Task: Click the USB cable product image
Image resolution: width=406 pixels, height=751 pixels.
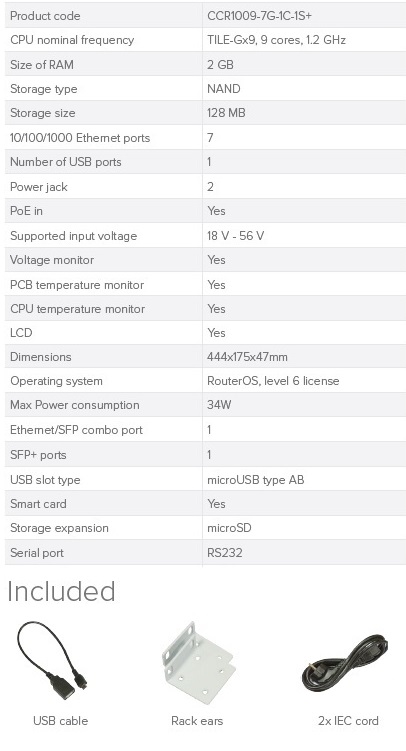Action: 53,655
